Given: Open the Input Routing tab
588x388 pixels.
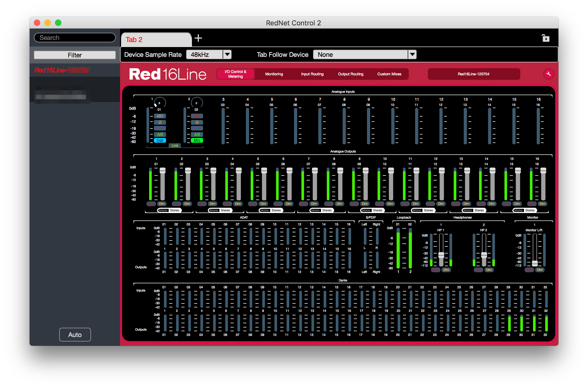Looking at the screenshot, I should pyautogui.click(x=313, y=74).
